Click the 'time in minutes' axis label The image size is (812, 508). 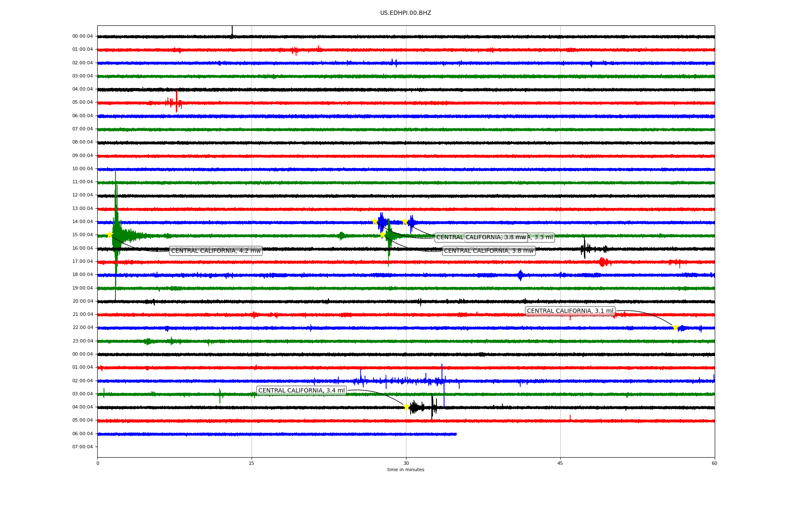pos(406,469)
